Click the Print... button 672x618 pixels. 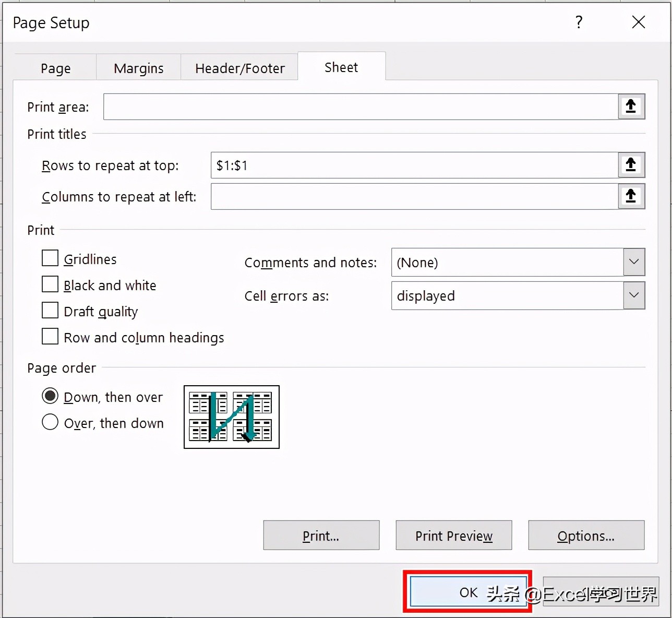pyautogui.click(x=321, y=536)
